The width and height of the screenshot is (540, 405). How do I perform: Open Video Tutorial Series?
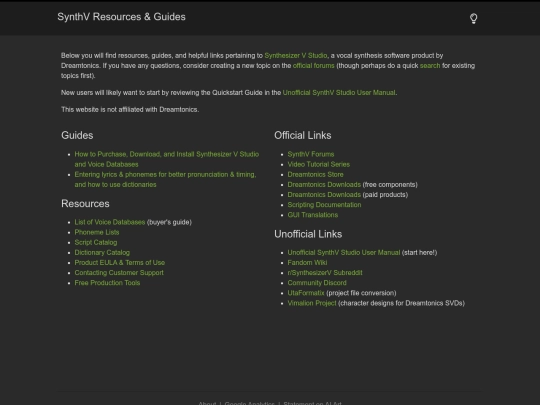[x=319, y=164]
